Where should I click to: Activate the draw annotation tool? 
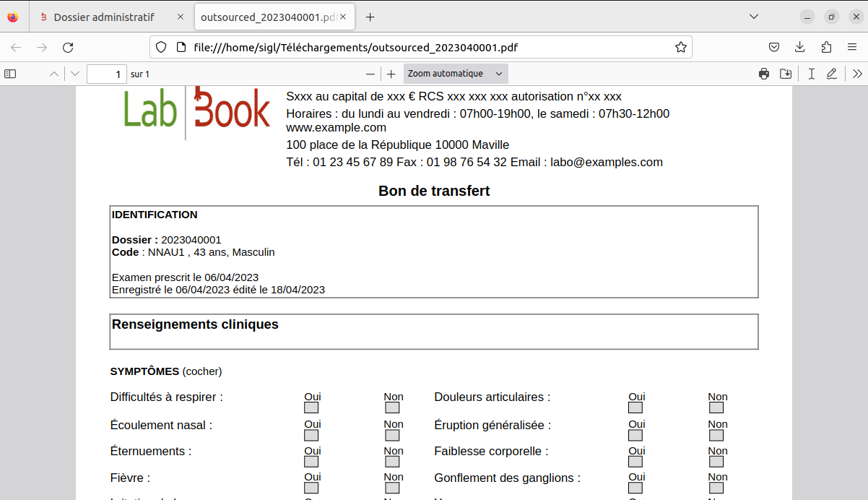pyautogui.click(x=833, y=73)
